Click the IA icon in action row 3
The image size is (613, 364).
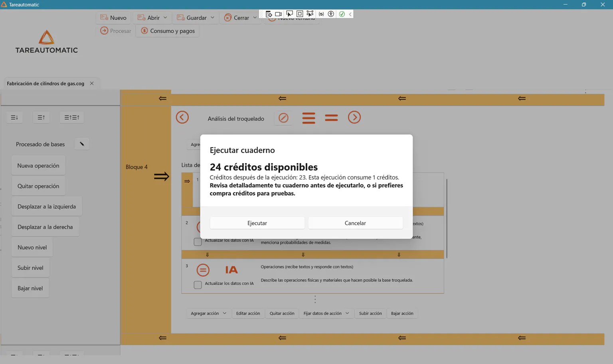(x=231, y=270)
